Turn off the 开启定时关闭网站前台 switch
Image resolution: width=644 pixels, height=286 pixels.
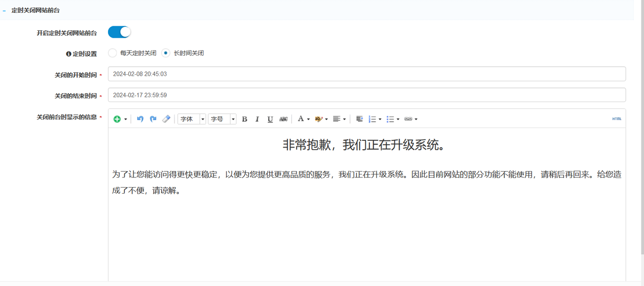[x=119, y=32]
